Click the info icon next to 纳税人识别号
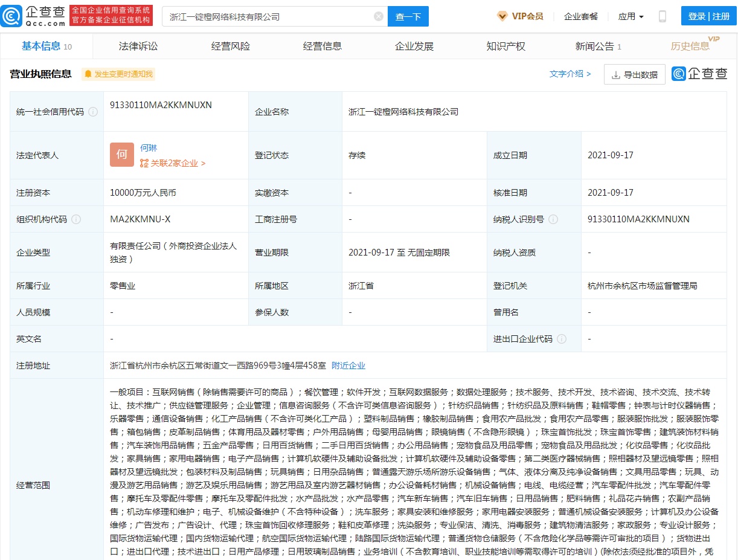738x560 pixels. (553, 219)
